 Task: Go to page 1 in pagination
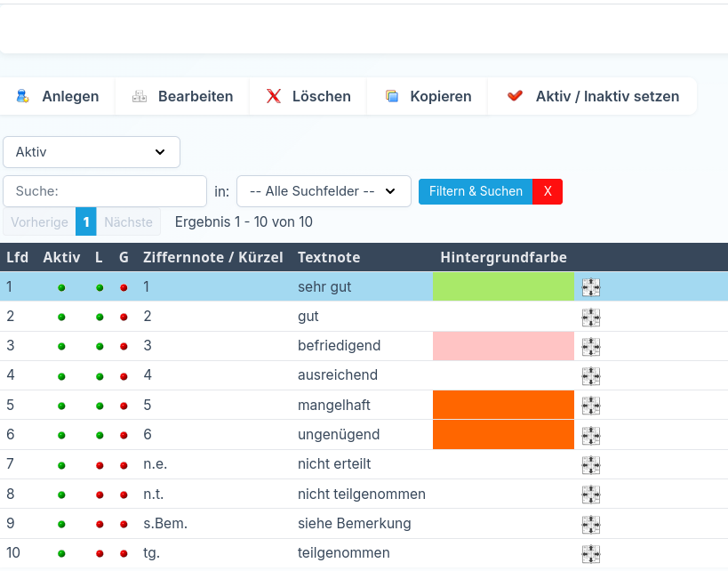pos(86,221)
